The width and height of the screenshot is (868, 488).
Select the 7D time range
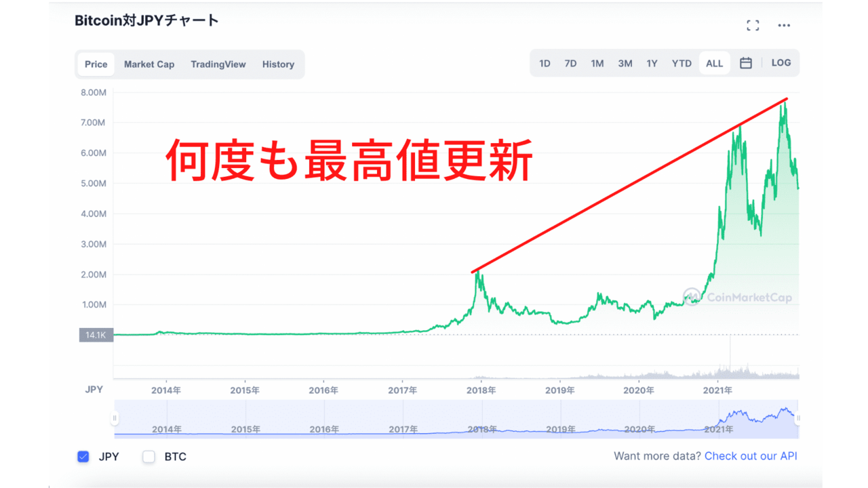570,63
